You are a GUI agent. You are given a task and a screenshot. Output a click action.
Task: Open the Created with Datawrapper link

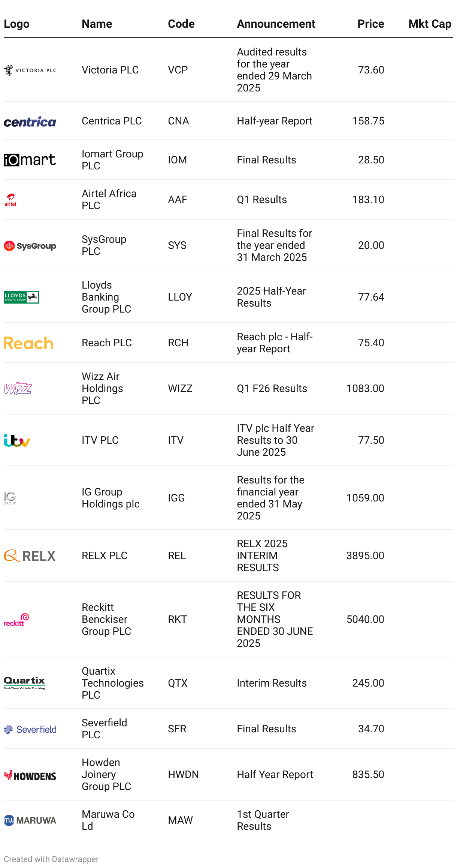51,859
